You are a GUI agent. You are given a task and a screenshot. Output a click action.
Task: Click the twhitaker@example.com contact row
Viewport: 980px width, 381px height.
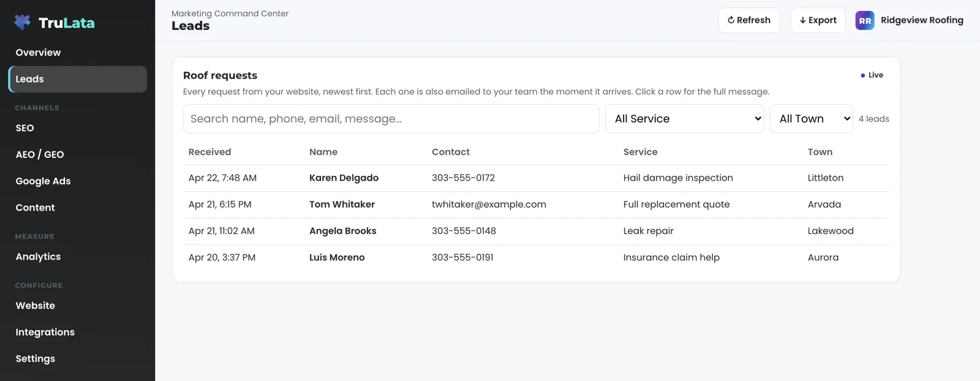pyautogui.click(x=536, y=205)
